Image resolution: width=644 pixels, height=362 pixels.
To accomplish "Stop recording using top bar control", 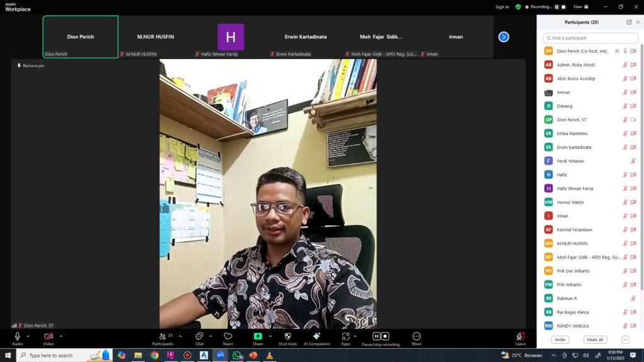I will (563, 7).
